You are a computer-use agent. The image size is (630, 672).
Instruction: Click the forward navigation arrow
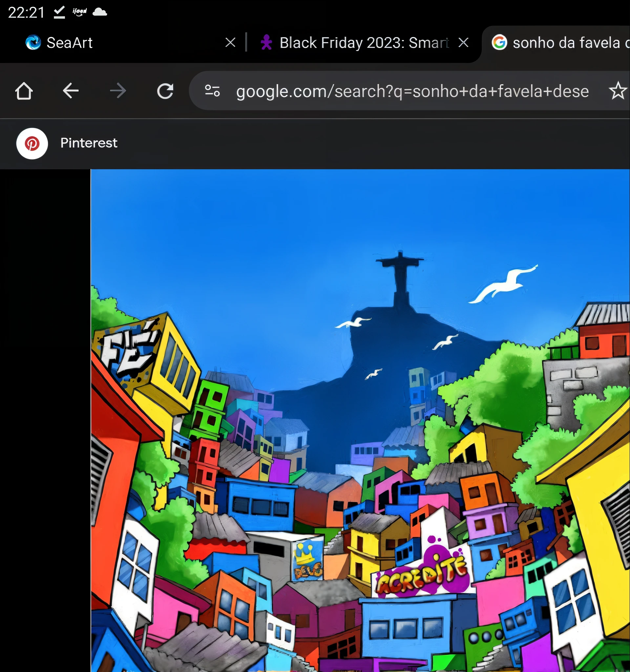click(x=118, y=91)
